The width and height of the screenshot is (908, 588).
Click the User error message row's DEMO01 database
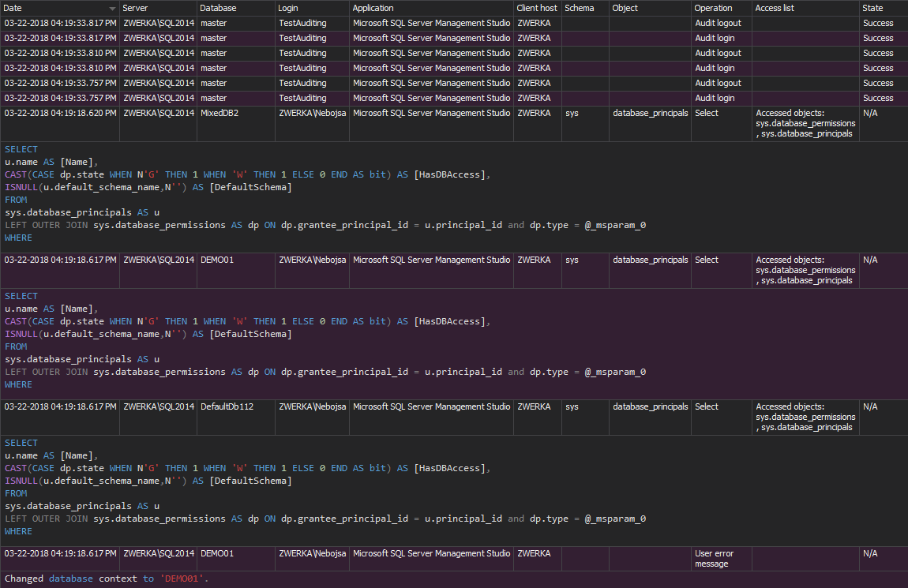[236, 559]
